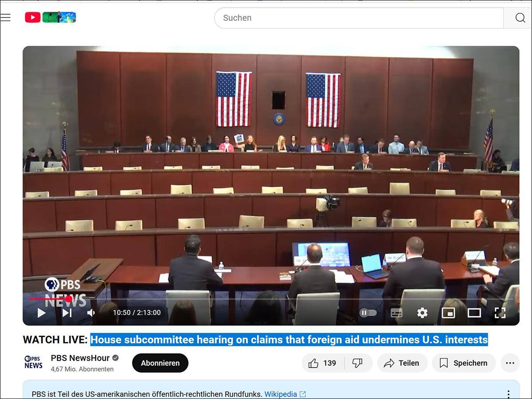Click the Suchen search field
Image resolution: width=532 pixels, height=399 pixels.
click(x=359, y=18)
